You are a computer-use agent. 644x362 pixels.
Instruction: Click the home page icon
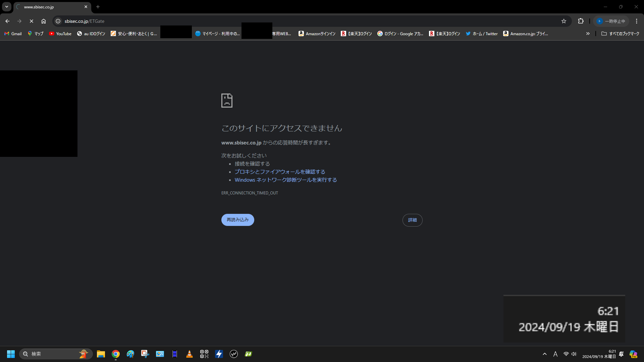44,21
